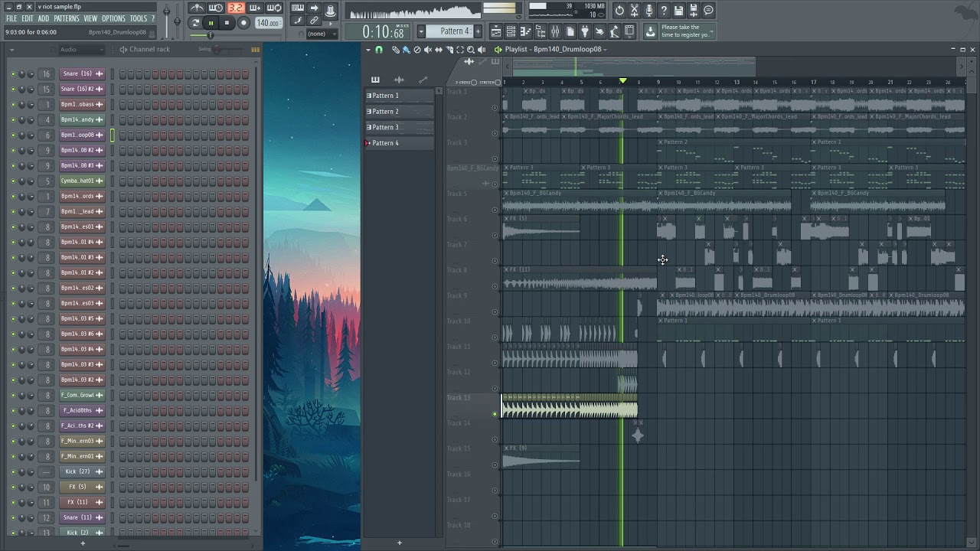Toggle the countdown before recording icon
980x551 pixels.
pyautogui.click(x=236, y=8)
